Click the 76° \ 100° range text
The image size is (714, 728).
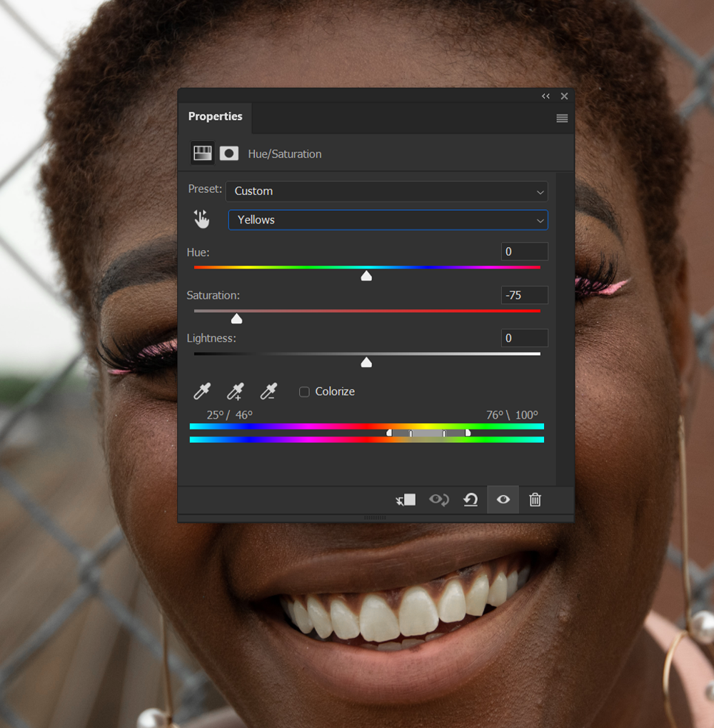point(512,414)
